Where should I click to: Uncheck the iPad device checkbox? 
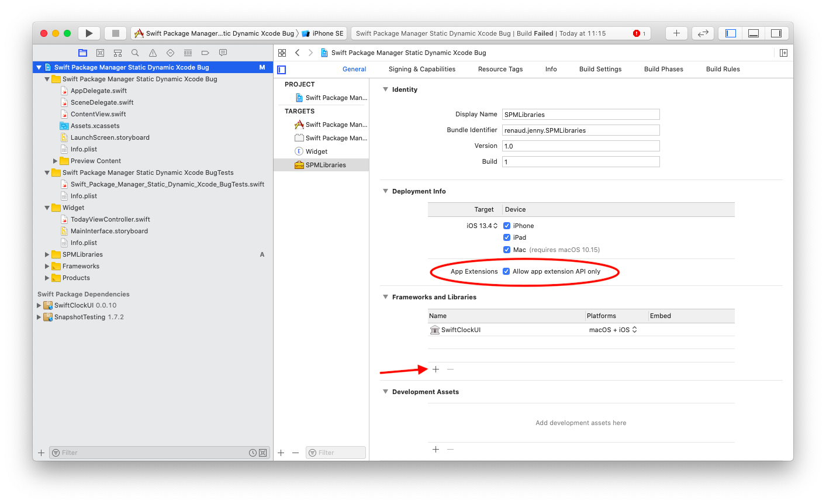(x=507, y=237)
